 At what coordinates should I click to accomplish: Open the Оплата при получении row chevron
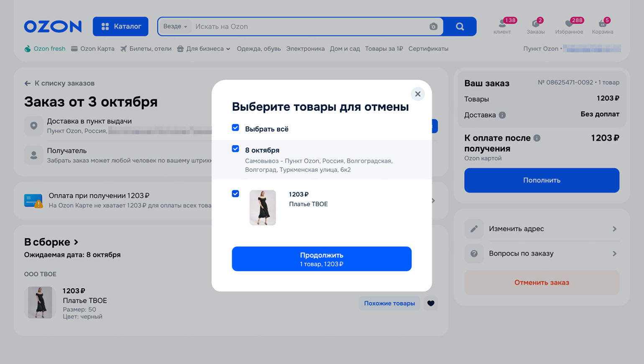pos(433,201)
